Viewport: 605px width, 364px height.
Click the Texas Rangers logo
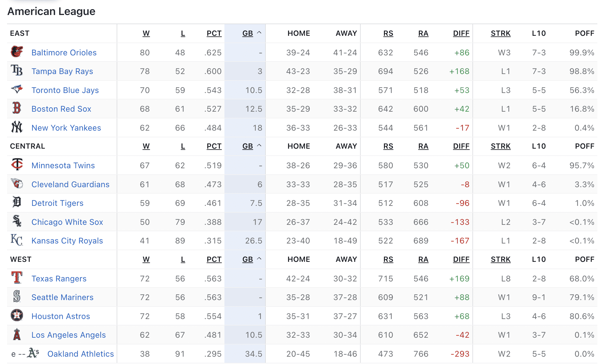(17, 278)
